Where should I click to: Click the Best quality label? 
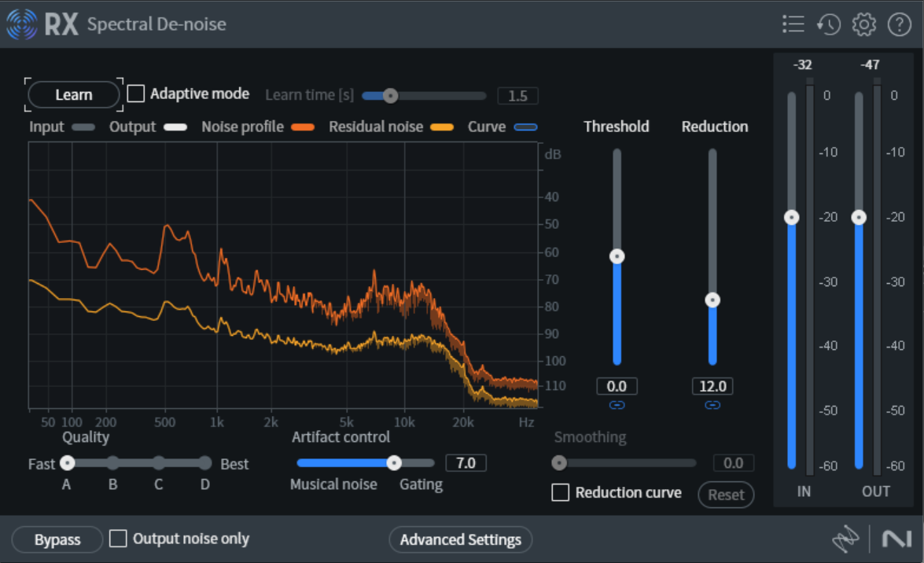click(x=234, y=464)
